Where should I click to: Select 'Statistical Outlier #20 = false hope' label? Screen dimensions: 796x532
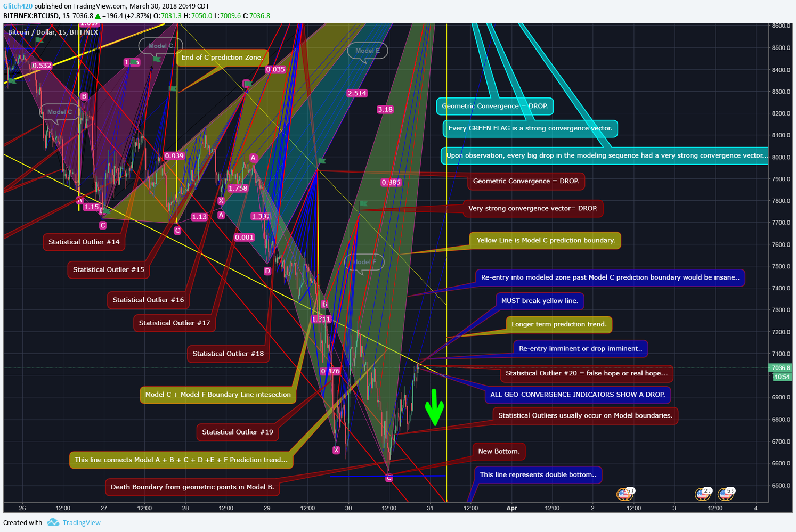click(587, 373)
